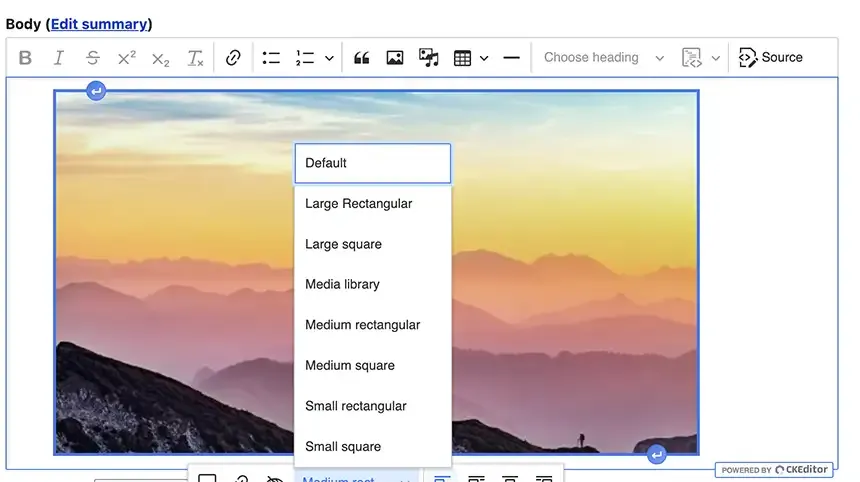
Task: Insert paragraph after image using bottom handle
Action: pyautogui.click(x=657, y=455)
